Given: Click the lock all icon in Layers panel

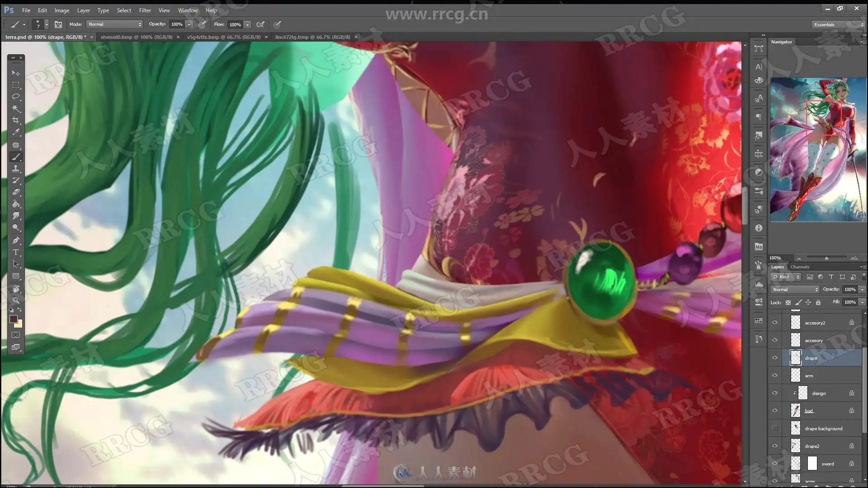Looking at the screenshot, I should pos(818,302).
